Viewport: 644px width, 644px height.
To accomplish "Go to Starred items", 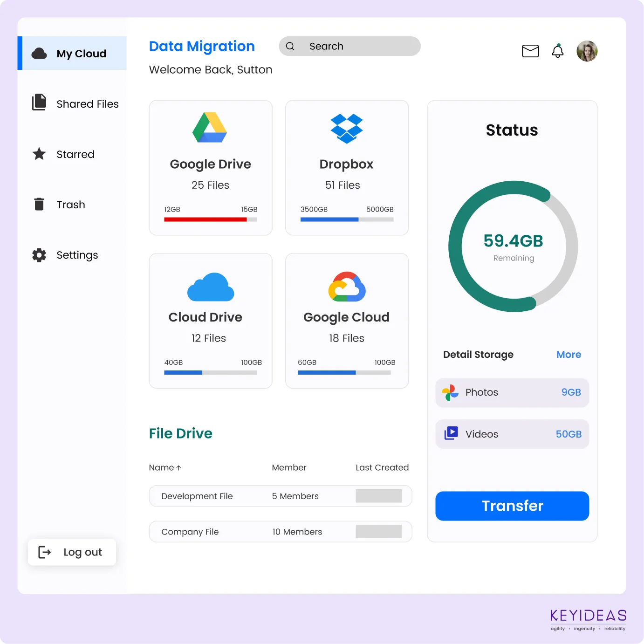I will pos(63,154).
